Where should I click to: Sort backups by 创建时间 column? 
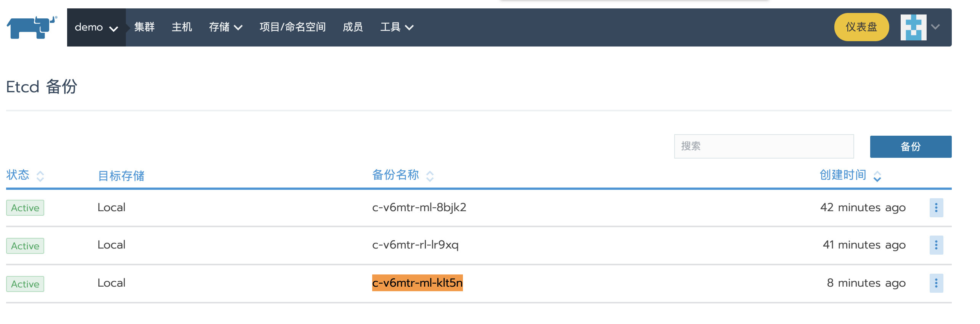click(x=850, y=175)
